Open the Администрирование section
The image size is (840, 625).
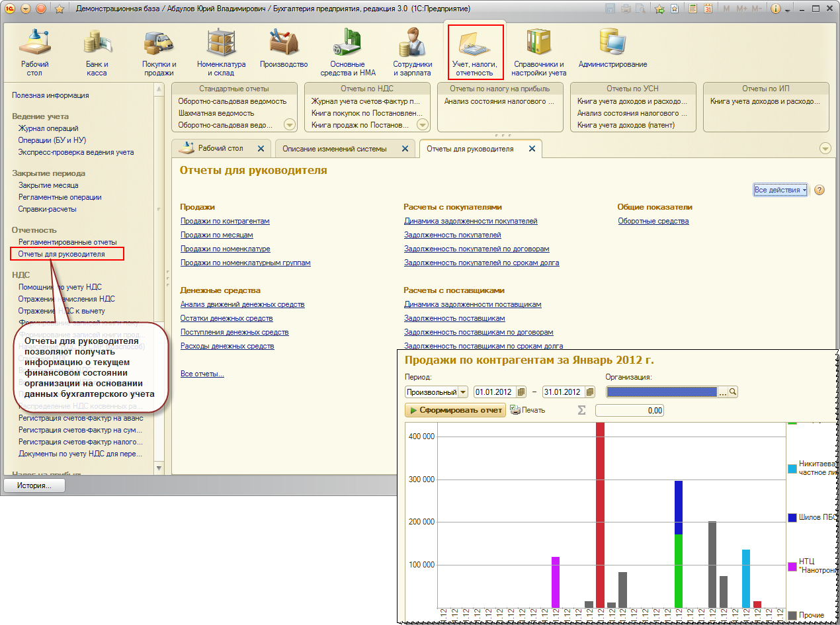pos(612,49)
